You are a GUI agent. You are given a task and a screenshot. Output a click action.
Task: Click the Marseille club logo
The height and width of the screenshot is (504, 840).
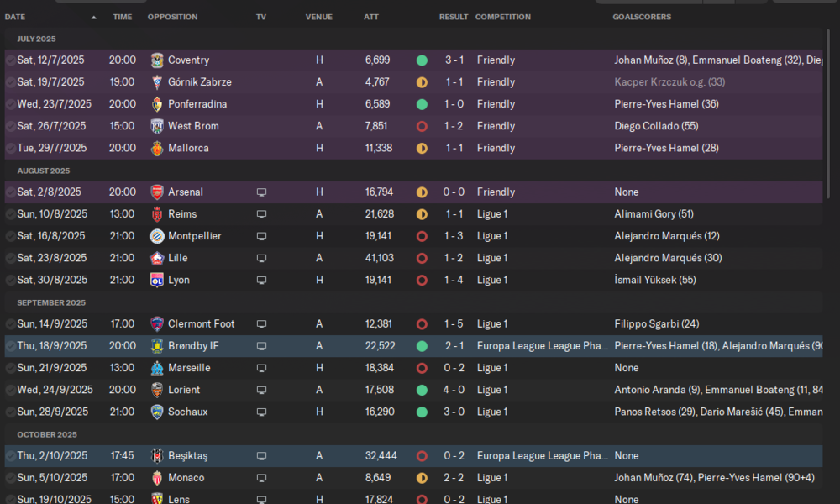[x=156, y=368]
